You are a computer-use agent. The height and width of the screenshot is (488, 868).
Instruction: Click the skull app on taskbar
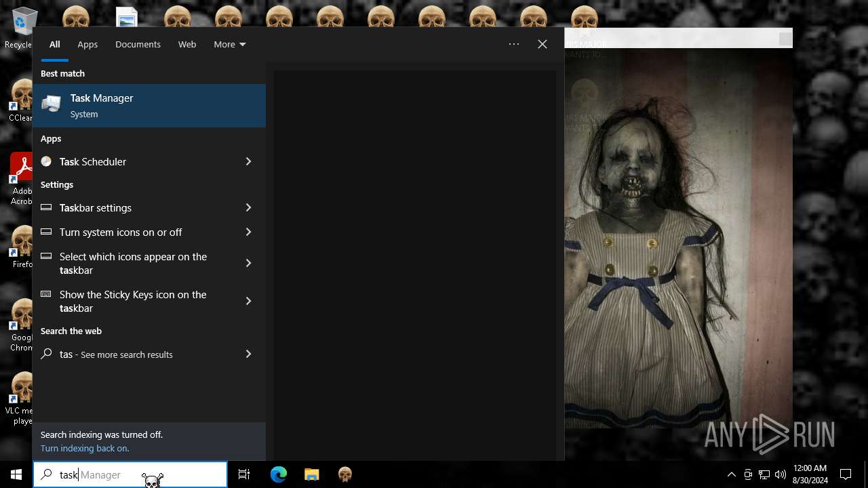click(345, 474)
